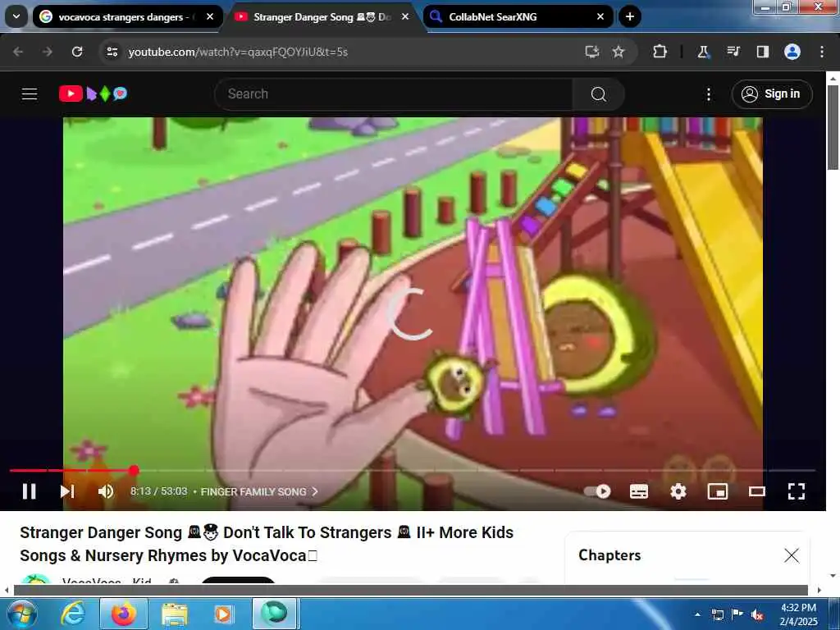Screen dimensions: 840x630
Task: Enter full screen mode
Action: [x=797, y=491]
